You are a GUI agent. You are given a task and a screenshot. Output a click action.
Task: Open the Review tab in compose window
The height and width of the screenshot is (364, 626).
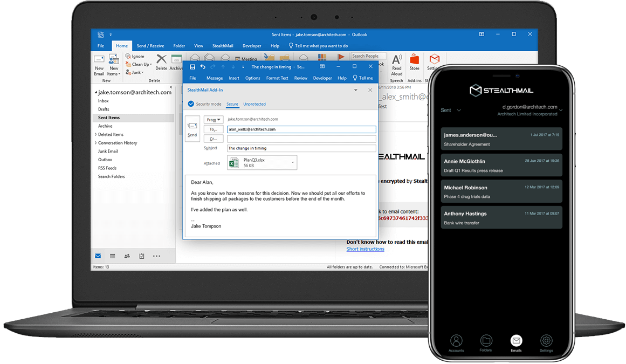tap(301, 78)
